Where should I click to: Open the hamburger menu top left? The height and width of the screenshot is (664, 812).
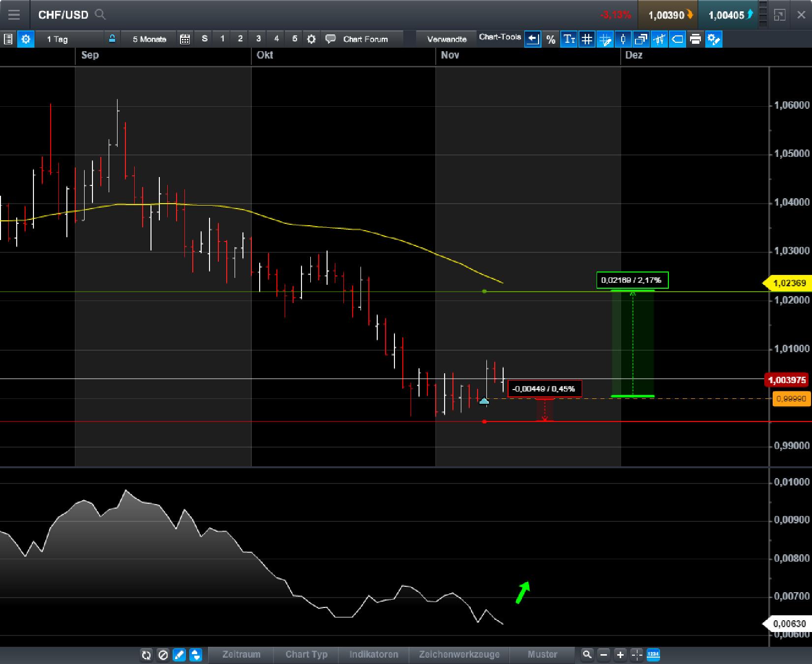[14, 15]
